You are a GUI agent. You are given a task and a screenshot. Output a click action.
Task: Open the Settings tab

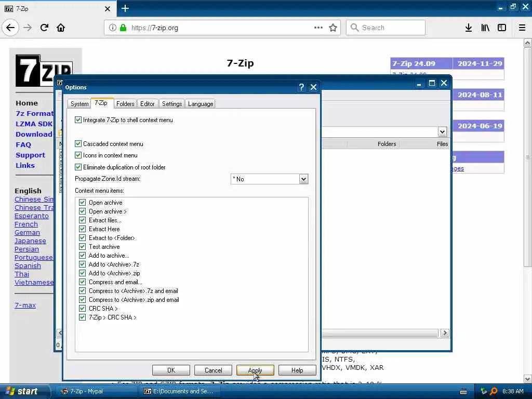(x=172, y=104)
